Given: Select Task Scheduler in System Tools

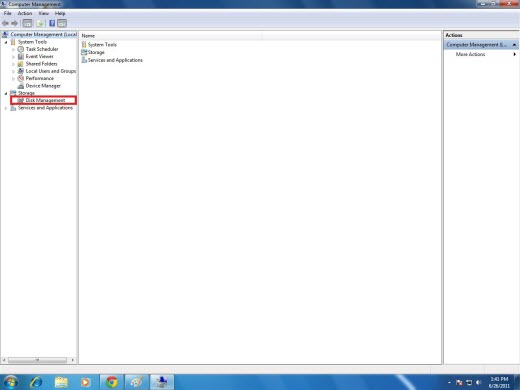Looking at the screenshot, I should point(42,49).
